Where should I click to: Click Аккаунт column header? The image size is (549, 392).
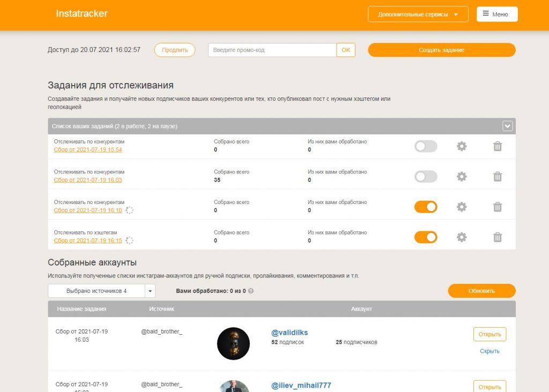point(362,309)
